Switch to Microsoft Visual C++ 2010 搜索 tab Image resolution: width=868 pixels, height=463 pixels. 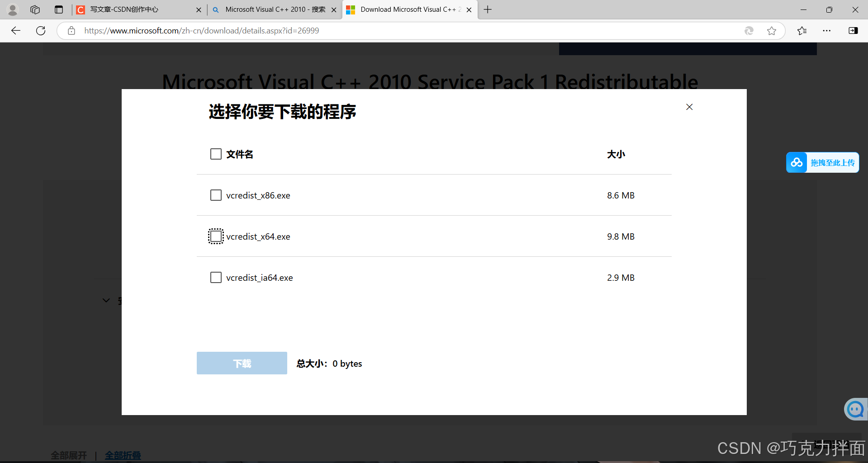click(x=275, y=9)
